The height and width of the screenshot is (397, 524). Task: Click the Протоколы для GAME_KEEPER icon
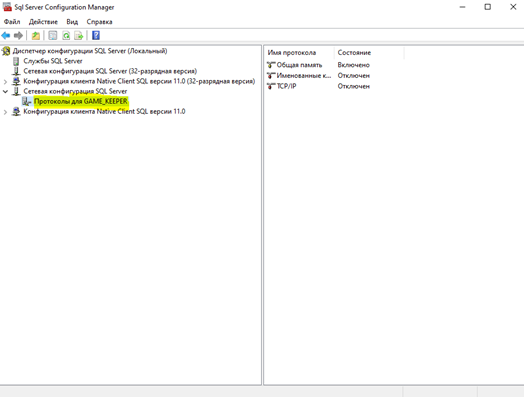click(27, 101)
